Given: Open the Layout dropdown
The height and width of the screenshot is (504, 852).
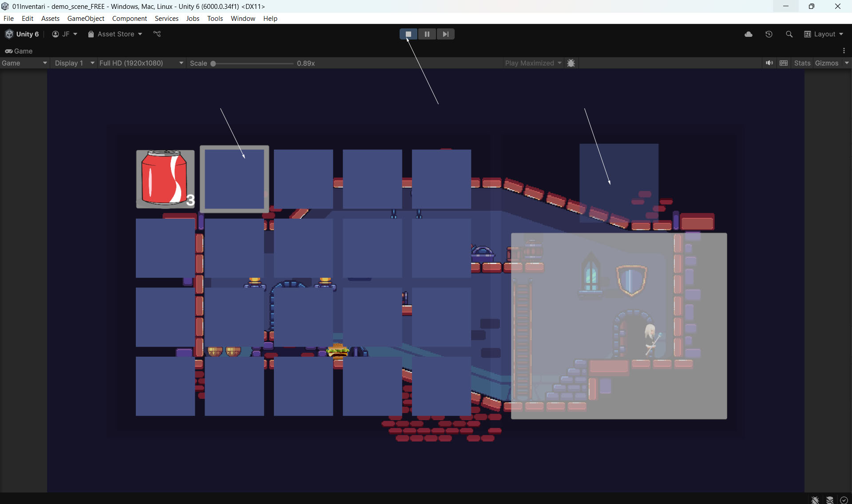Looking at the screenshot, I should [824, 34].
